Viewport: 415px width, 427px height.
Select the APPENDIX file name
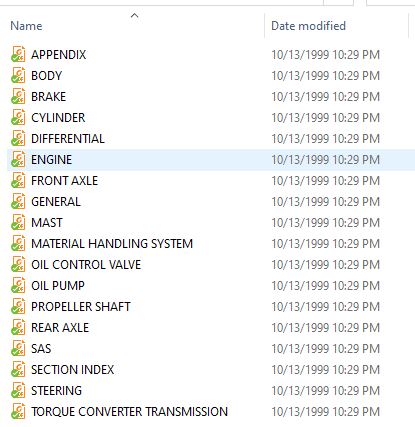tap(59, 55)
